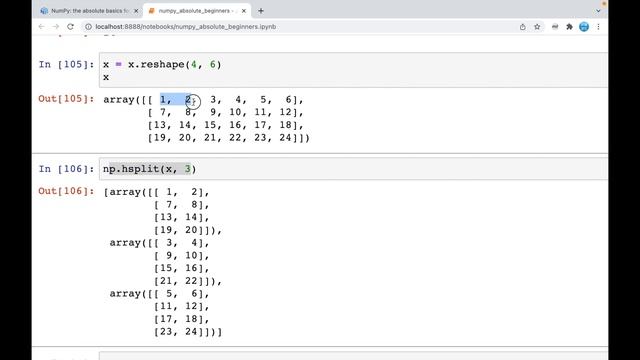
Task: Reload the notebook page
Action: (x=70, y=27)
